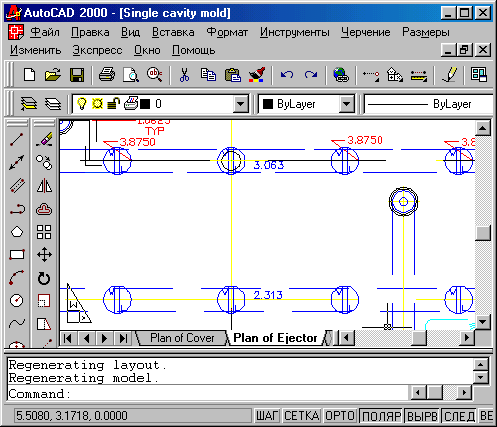Open the Размеры menu
This screenshot has height=427, width=497.
pos(426,32)
